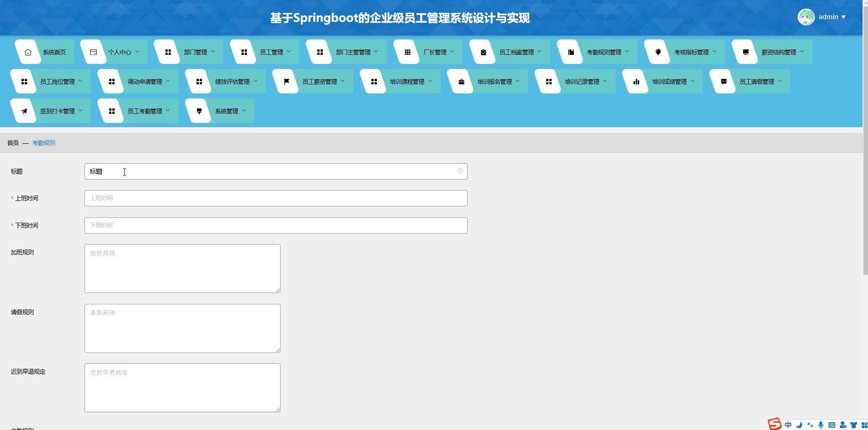Click the clipboard icon for 员工档案管理
This screenshot has height=430, width=868.
click(483, 52)
